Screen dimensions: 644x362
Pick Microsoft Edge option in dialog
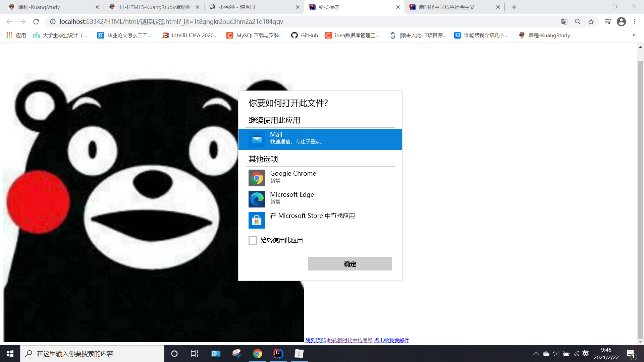[291, 198]
